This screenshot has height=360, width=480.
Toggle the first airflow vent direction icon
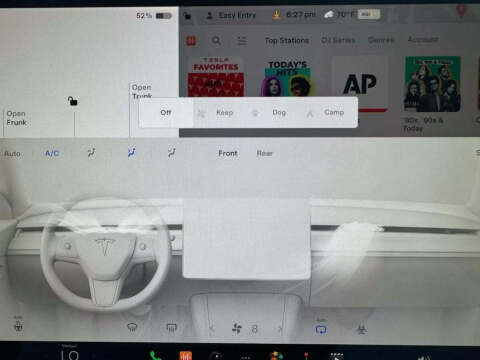tap(91, 153)
